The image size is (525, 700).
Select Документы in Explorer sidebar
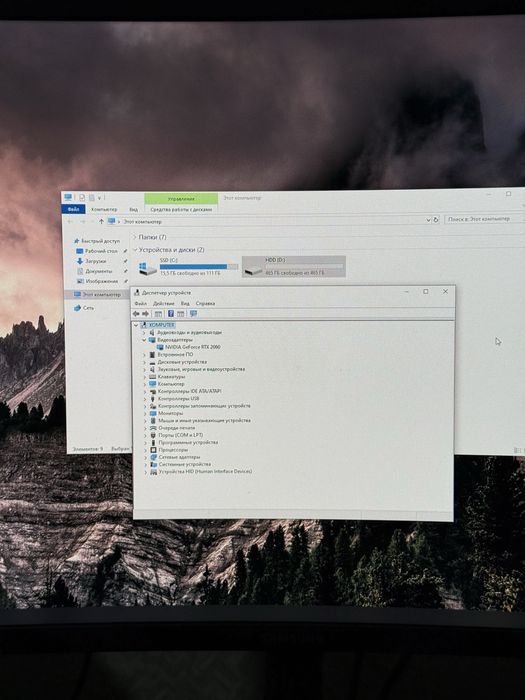(x=99, y=271)
